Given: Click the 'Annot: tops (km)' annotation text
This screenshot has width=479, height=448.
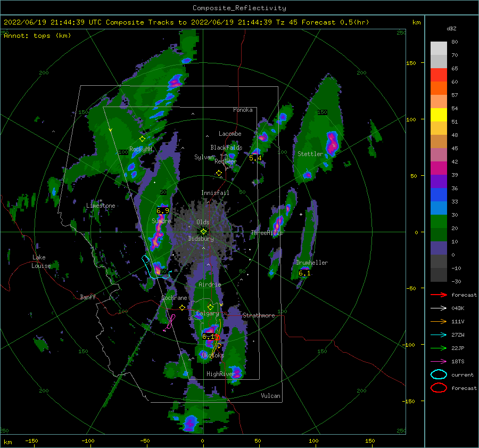Looking at the screenshot, I should 37,36.
